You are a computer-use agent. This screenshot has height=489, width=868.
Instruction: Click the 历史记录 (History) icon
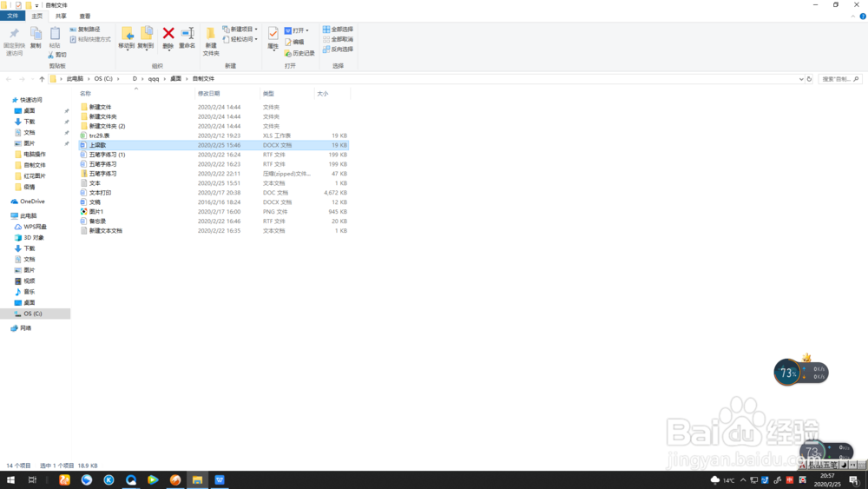288,53
